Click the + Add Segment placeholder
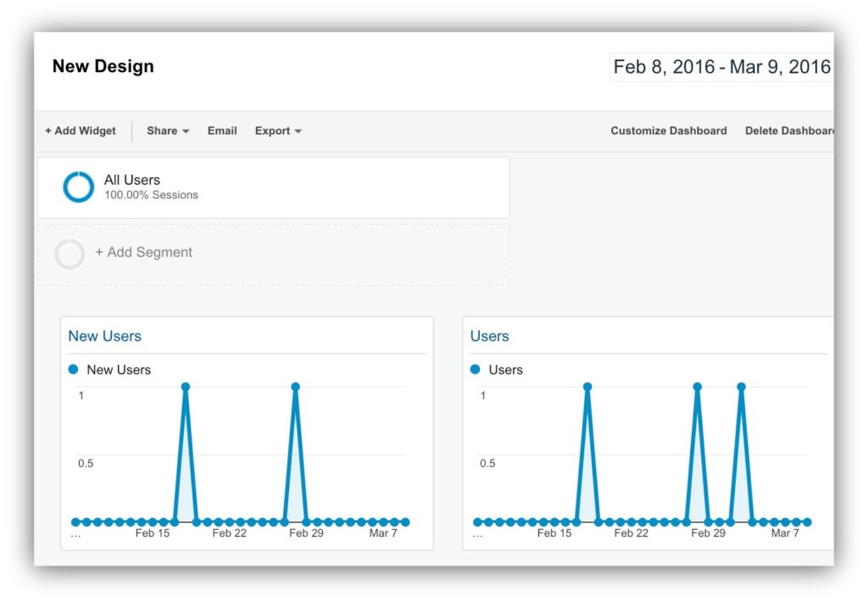Screen dimensions: 868x602 [x=144, y=253]
